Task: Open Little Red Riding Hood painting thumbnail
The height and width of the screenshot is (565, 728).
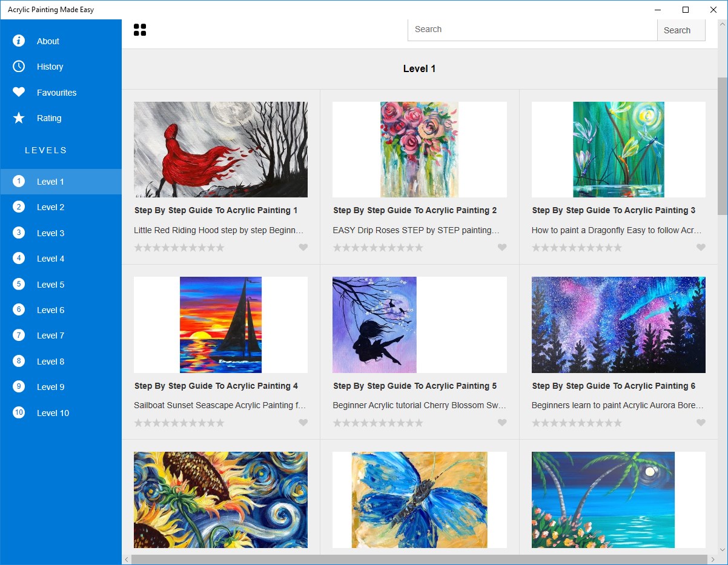Action: point(220,150)
